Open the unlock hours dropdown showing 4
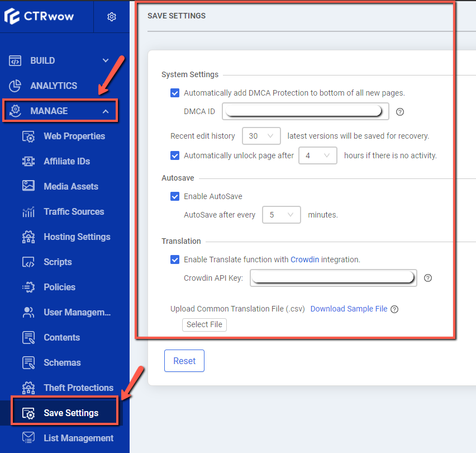Image resolution: width=476 pixels, height=453 pixels. tap(317, 155)
